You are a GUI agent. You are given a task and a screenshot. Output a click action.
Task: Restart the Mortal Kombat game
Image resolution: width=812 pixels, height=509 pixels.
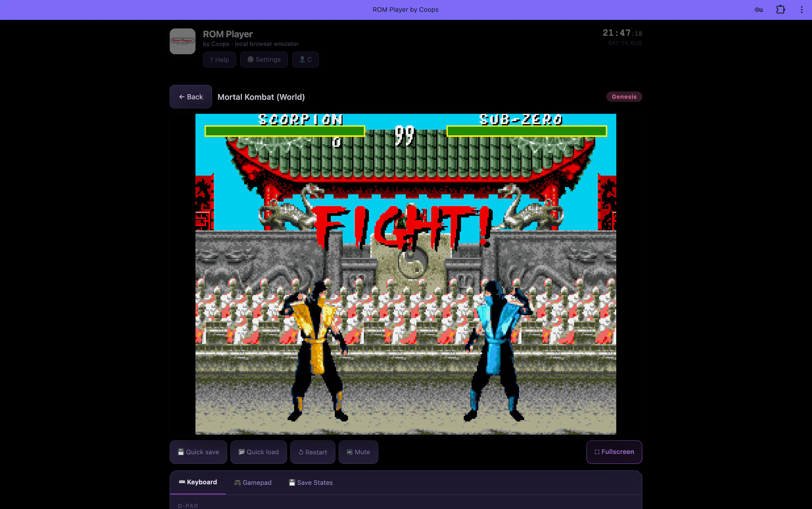(313, 452)
